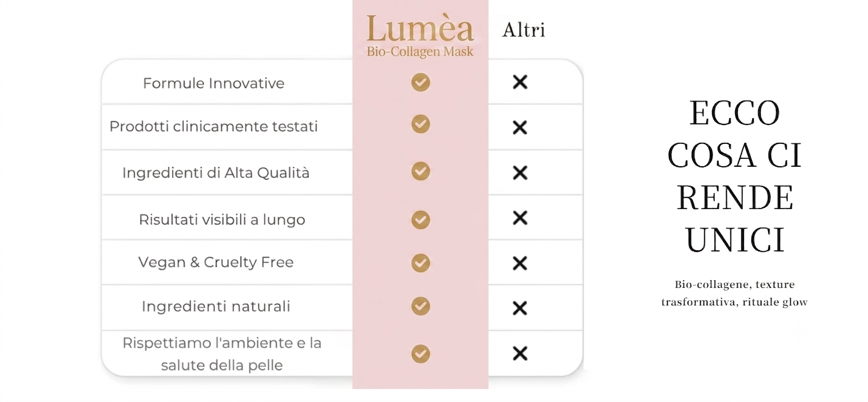868x402 pixels.
Task: Click the X mark in the Ingredienti naturali row
Action: (x=520, y=308)
